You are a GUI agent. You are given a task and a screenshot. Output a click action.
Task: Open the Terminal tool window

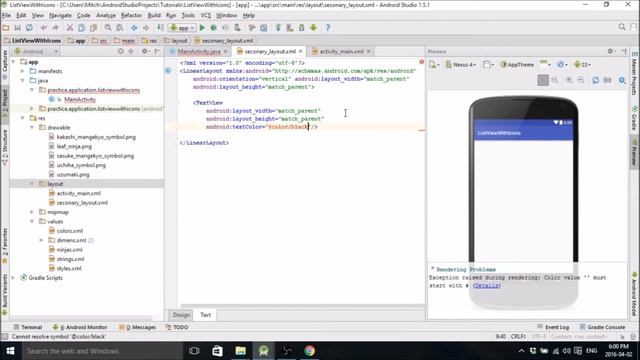coord(28,327)
